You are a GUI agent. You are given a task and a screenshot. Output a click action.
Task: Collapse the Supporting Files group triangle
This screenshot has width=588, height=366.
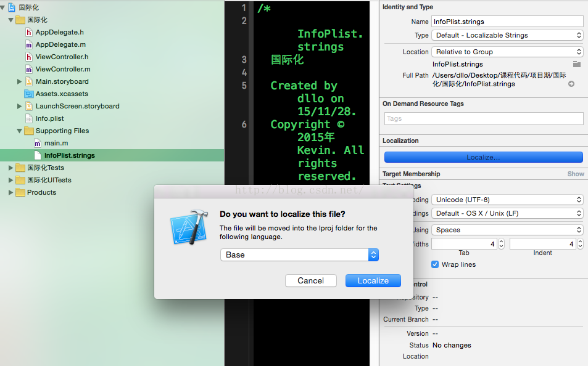tap(19, 131)
